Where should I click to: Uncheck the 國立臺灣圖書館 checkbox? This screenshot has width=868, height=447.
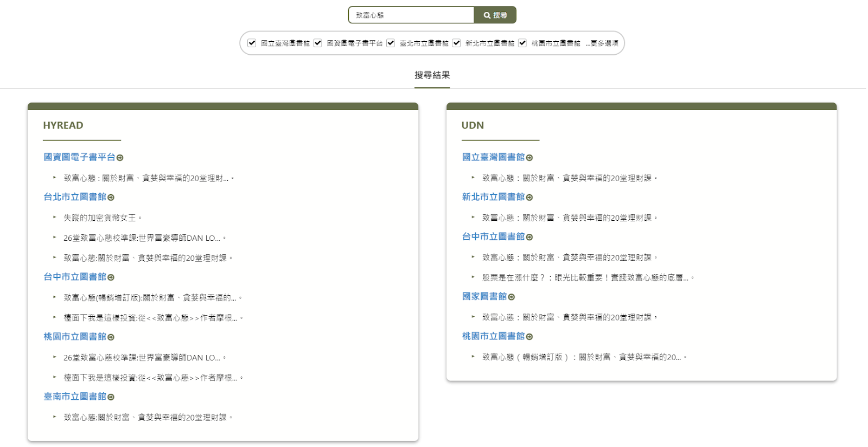pos(252,43)
